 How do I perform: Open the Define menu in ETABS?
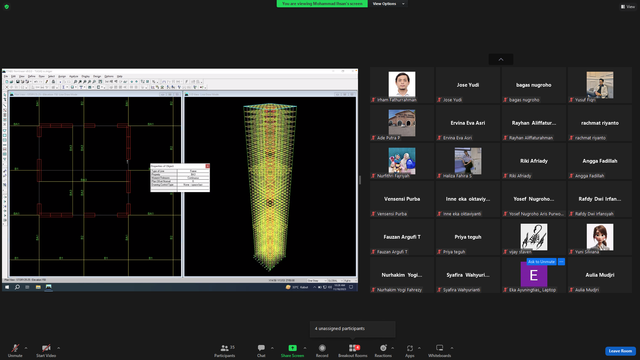coord(31,76)
